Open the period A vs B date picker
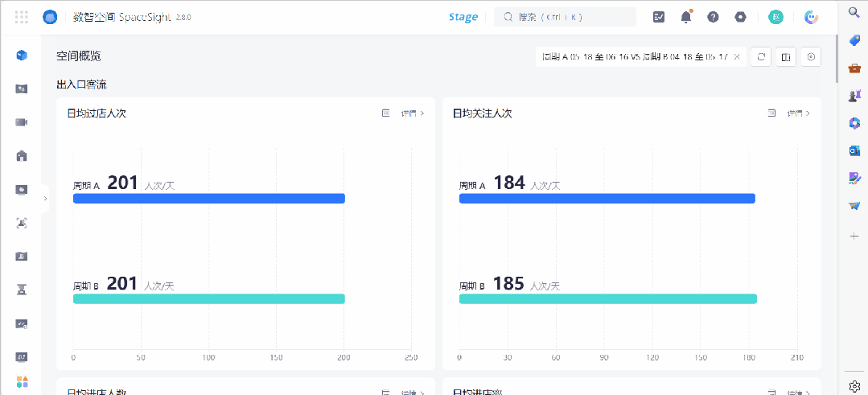This screenshot has width=868, height=395. click(x=636, y=57)
